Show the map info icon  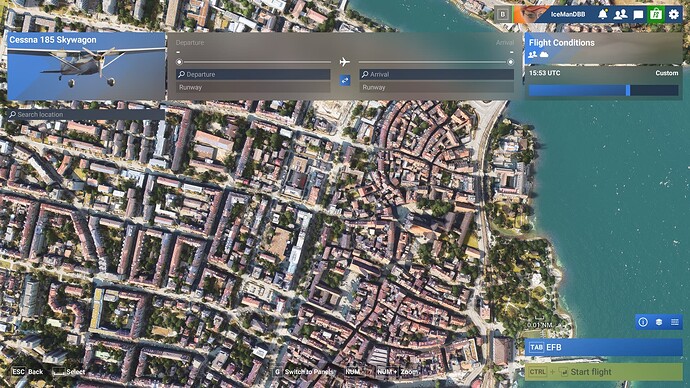click(x=643, y=322)
